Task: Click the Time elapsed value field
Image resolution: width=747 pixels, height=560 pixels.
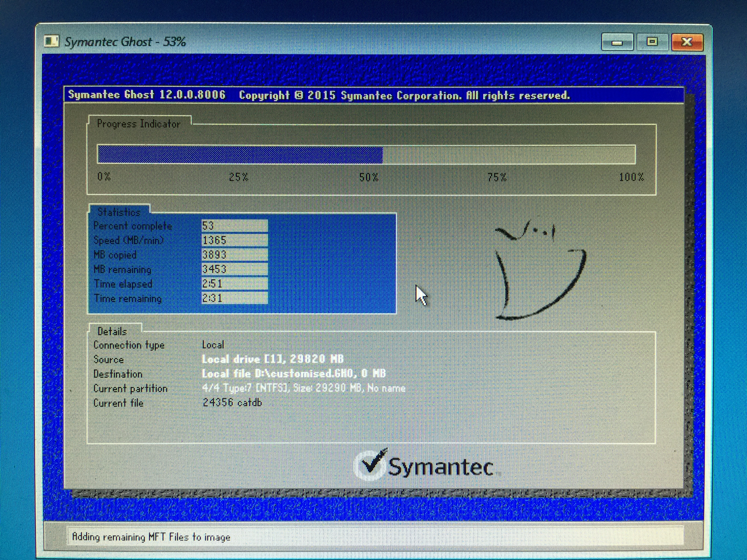Action: tap(234, 283)
